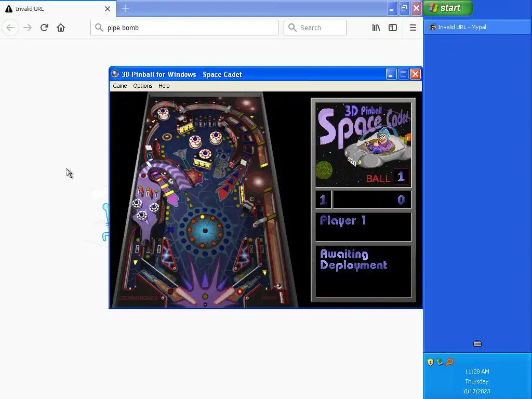Open the browser hamburger menu
This screenshot has height=399, width=532.
pos(413,28)
